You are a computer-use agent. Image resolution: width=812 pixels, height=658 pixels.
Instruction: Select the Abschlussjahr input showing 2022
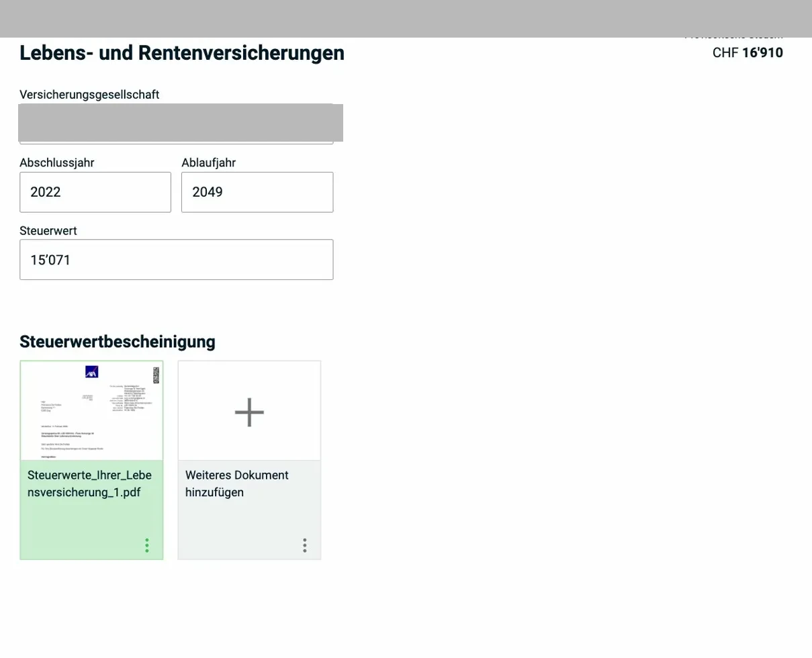pos(95,192)
